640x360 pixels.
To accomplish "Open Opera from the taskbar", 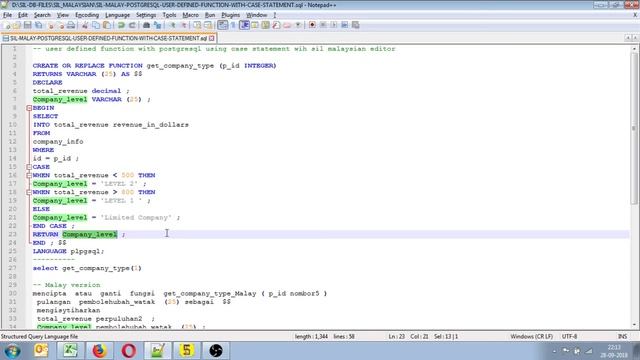I will coord(128,351).
